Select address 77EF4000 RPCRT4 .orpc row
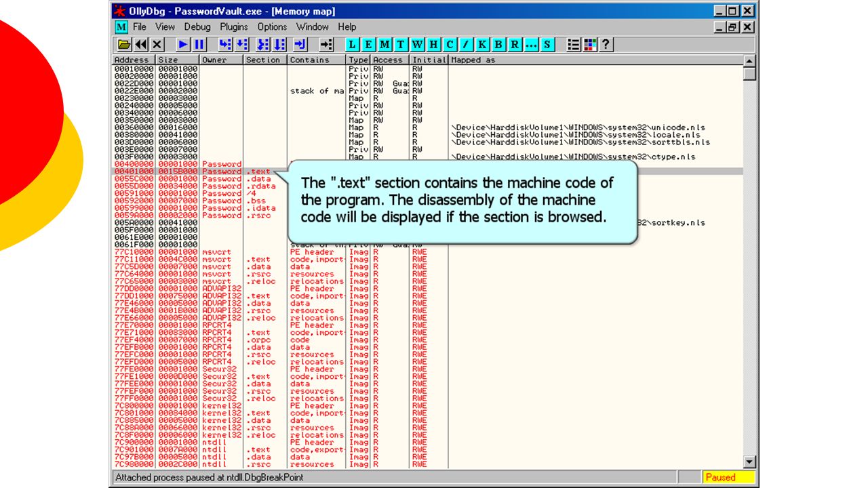This screenshot has height=488, width=868. [x=428, y=340]
